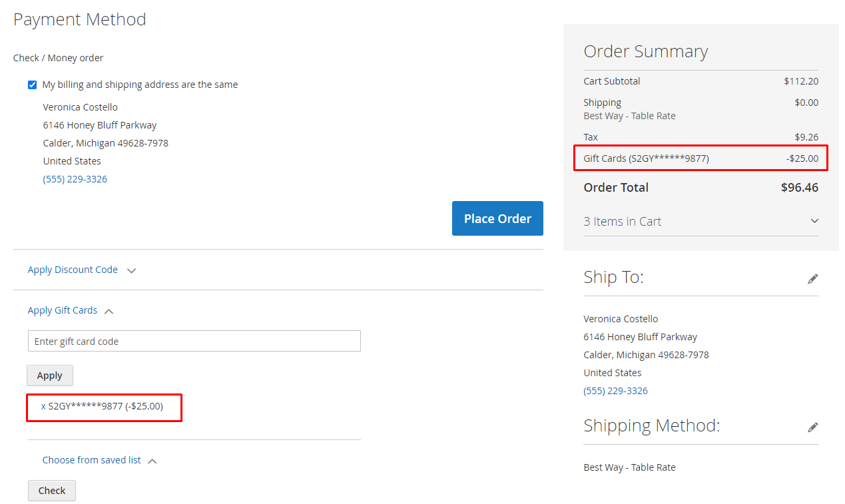Click the Place Order button

click(x=497, y=218)
